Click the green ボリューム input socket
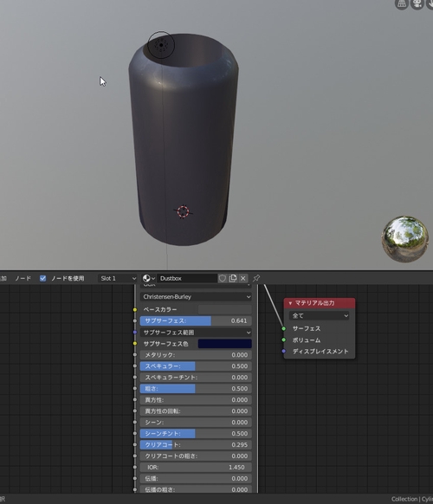 pyautogui.click(x=283, y=339)
